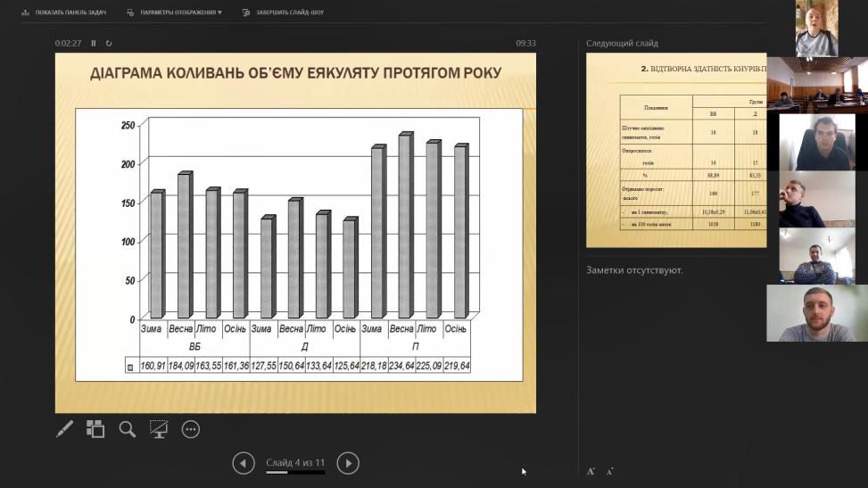Select the bearded man video tile at bottom
Screen dimensions: 868x488
point(817,313)
